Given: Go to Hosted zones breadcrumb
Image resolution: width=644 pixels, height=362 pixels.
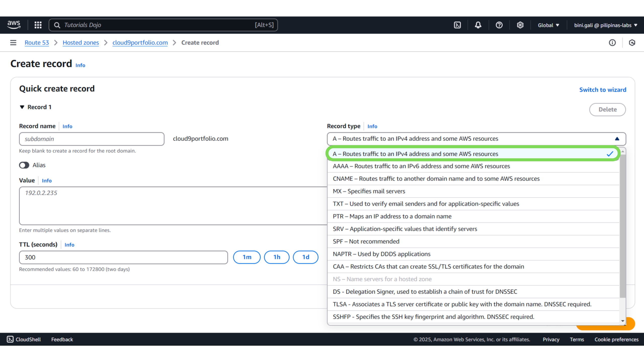Looking at the screenshot, I should [x=80, y=43].
